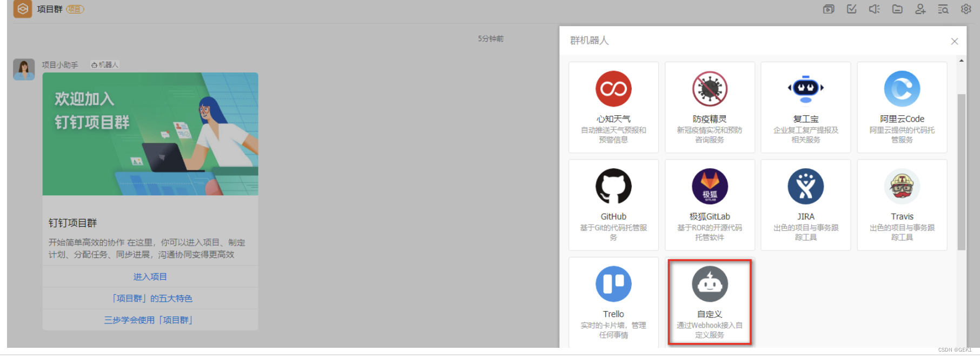
Task: Close the 群机器人 panel
Action: click(x=955, y=41)
